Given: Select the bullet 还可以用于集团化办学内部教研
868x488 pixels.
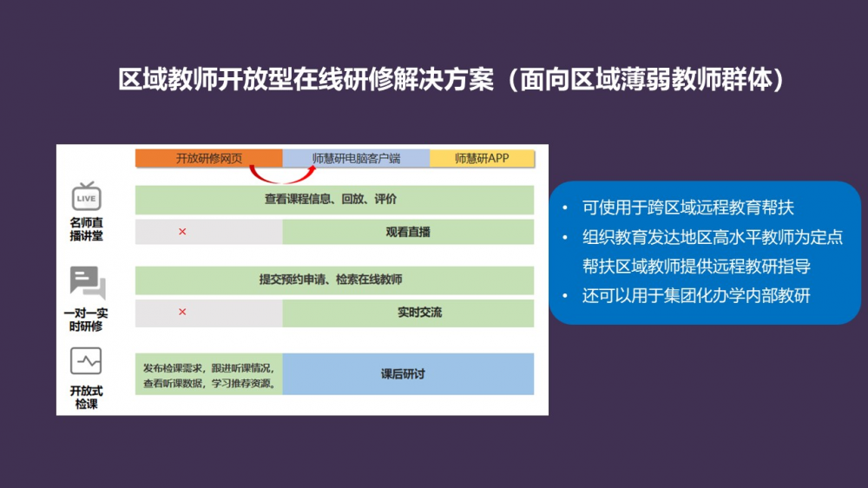Looking at the screenshot, I should click(x=696, y=296).
